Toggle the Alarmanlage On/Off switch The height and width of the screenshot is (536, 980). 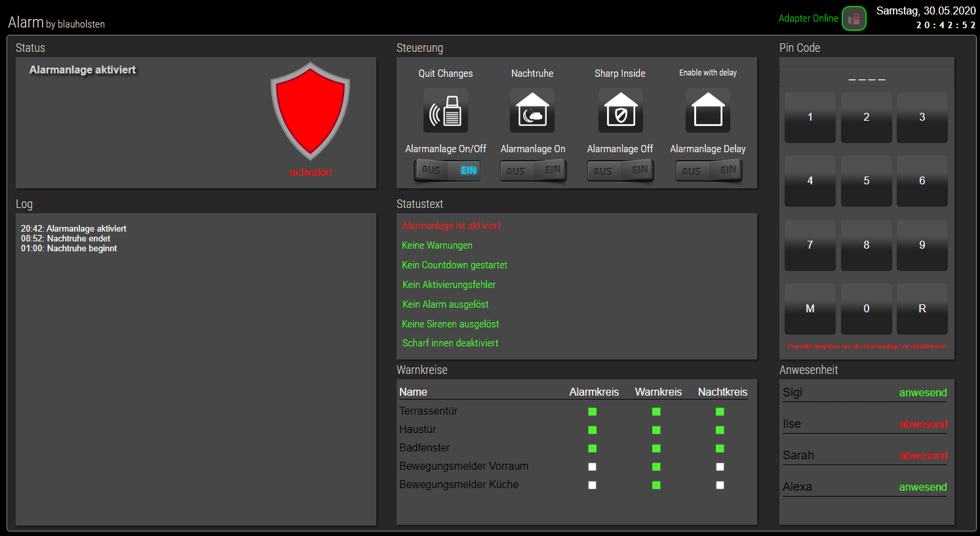[448, 171]
